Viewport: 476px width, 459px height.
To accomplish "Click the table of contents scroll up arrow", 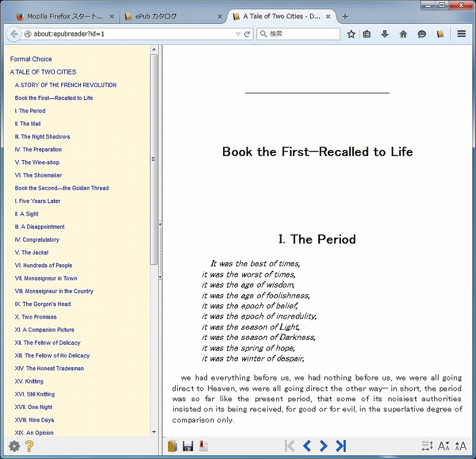I will pos(154,49).
